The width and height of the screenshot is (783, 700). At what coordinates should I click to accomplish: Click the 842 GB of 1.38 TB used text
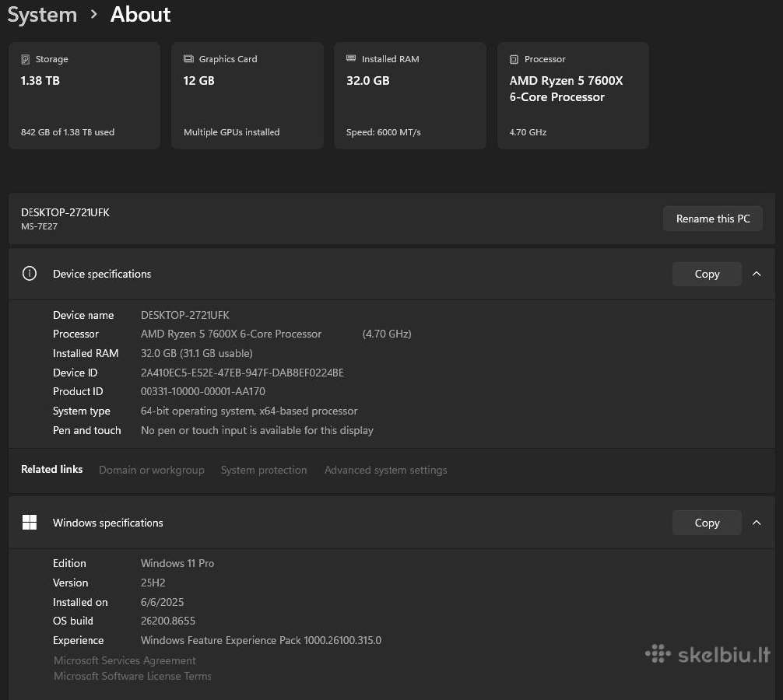tap(68, 132)
